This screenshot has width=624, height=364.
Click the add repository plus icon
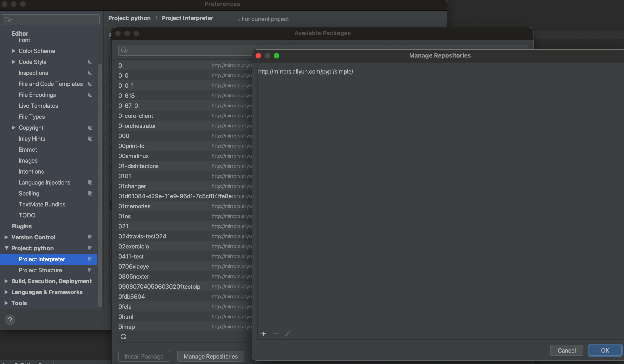(x=264, y=334)
